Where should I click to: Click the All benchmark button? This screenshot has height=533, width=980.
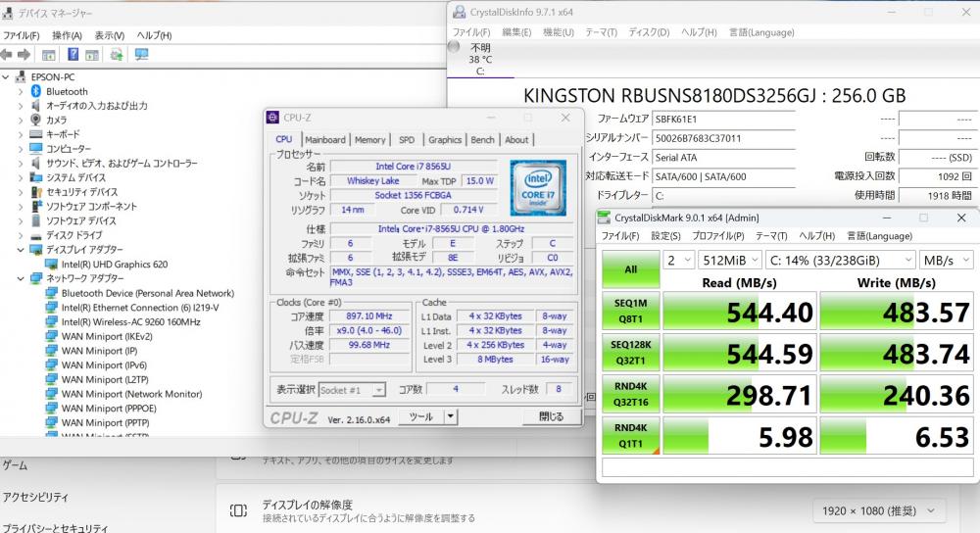click(x=630, y=269)
